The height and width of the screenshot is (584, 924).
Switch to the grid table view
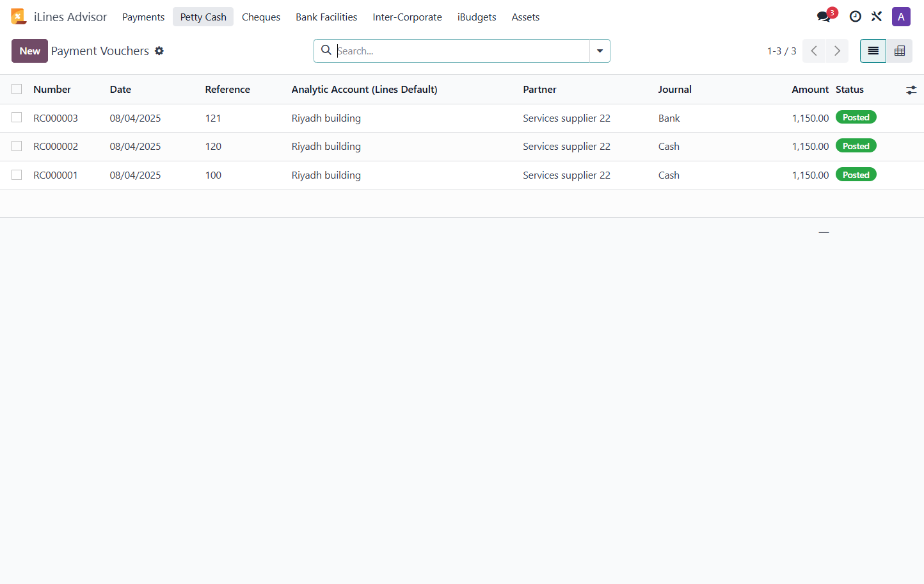pyautogui.click(x=899, y=51)
